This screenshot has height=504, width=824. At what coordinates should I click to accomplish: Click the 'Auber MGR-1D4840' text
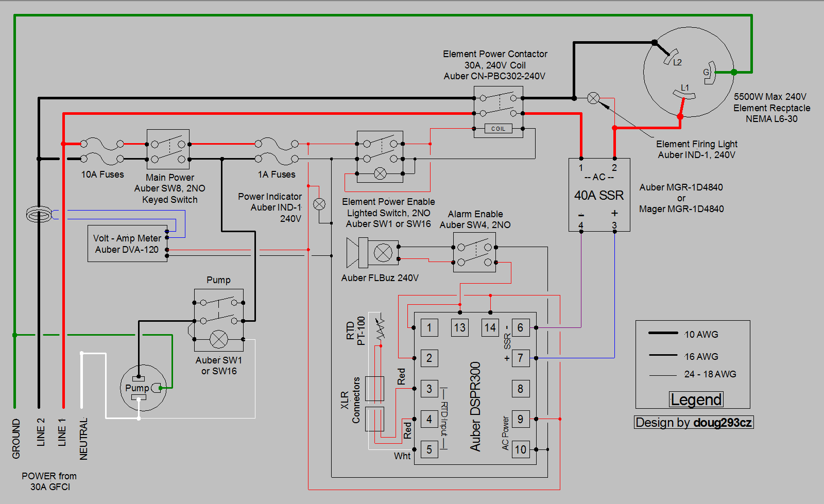[681, 187]
